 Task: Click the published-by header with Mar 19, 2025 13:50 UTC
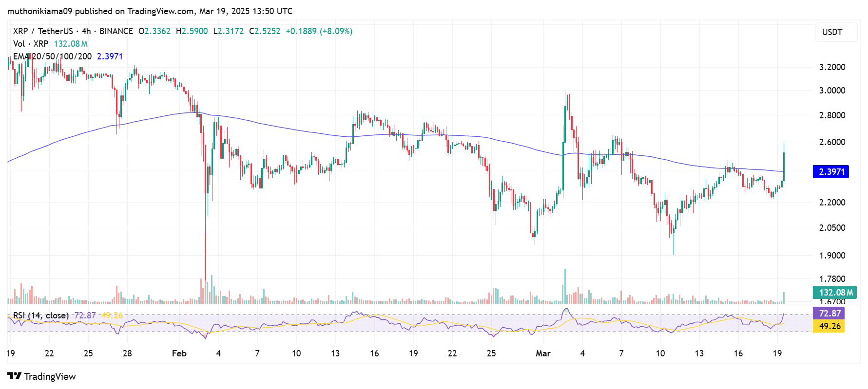[x=150, y=11]
